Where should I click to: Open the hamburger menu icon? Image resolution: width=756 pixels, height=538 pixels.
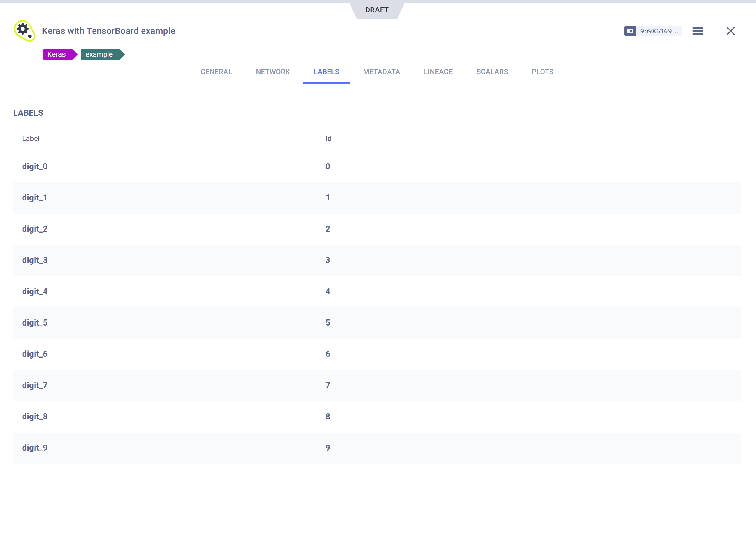[697, 31]
